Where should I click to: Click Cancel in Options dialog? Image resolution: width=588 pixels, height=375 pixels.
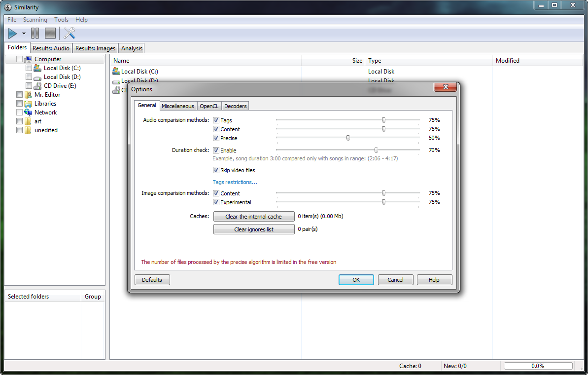pos(396,280)
